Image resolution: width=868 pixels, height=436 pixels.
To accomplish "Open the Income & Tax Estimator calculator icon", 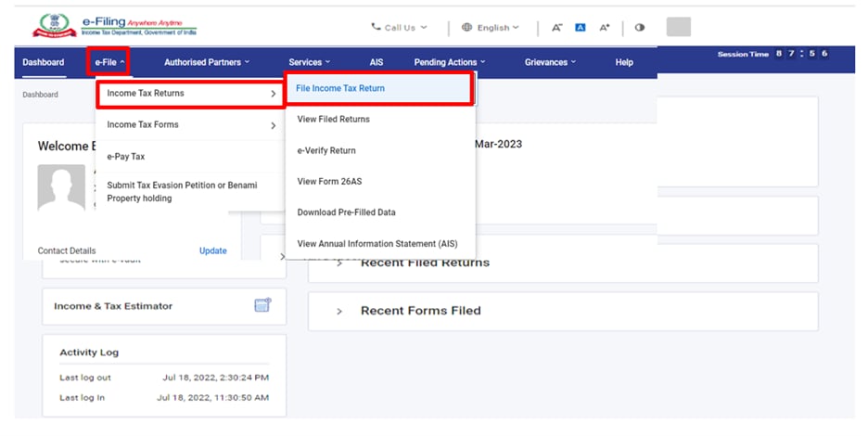I will 262,305.
